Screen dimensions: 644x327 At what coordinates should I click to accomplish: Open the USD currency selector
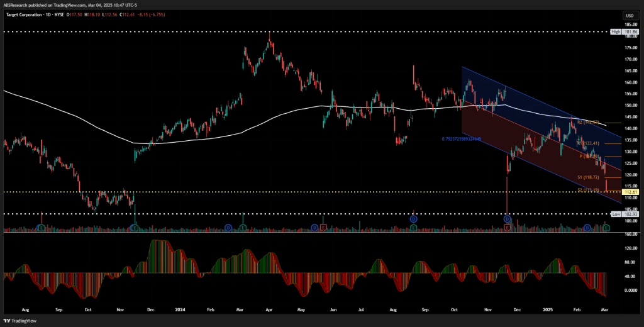pos(629,16)
